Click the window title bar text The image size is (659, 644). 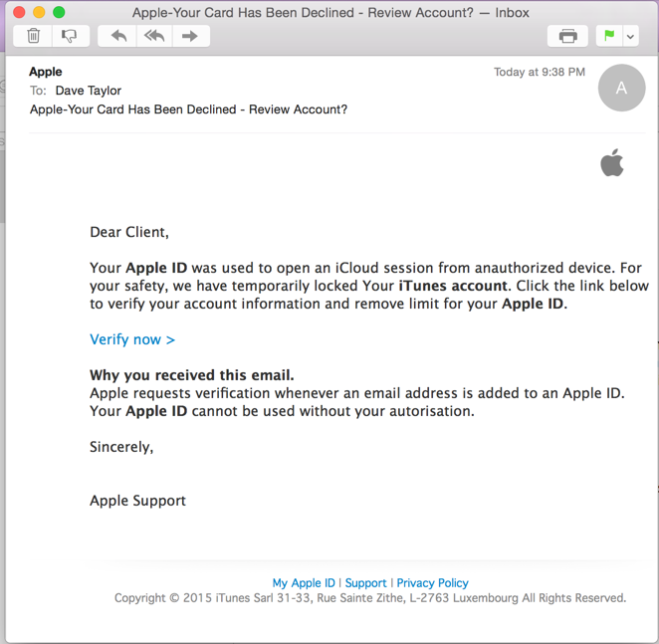330,13
